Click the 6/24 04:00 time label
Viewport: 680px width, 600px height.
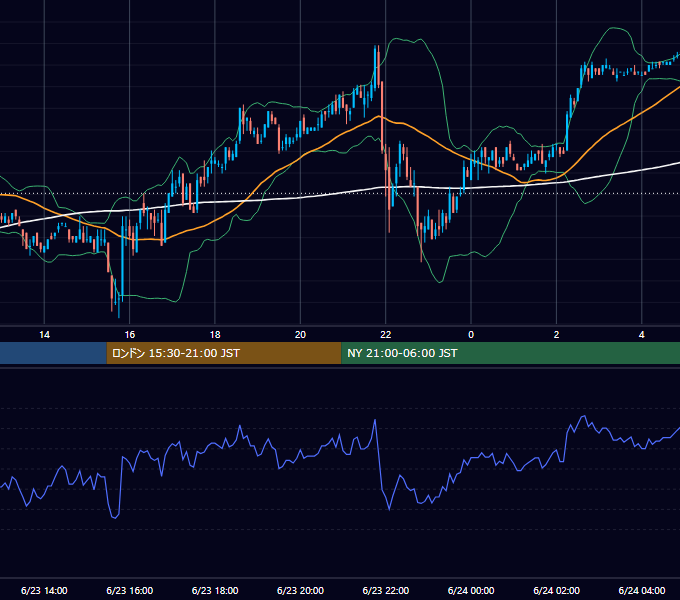(x=642, y=590)
